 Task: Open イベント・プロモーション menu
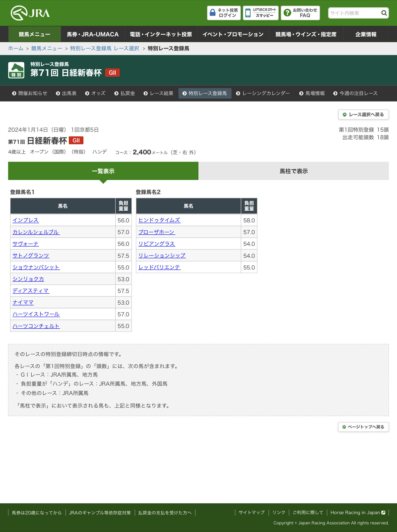(233, 34)
